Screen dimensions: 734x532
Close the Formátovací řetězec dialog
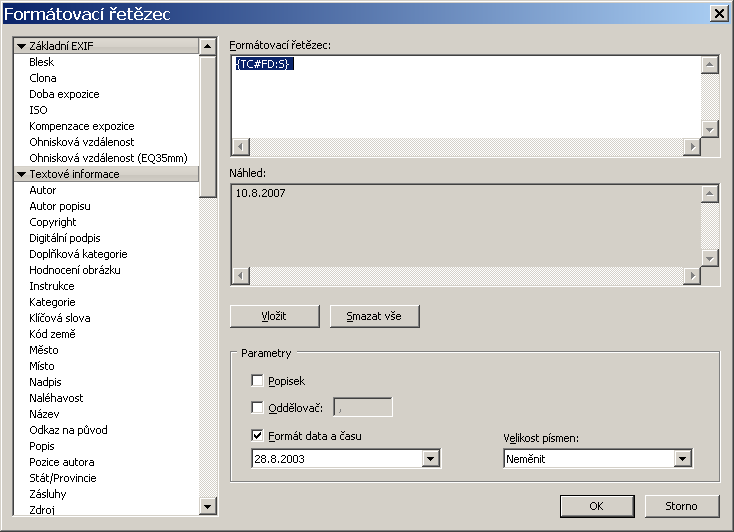[x=718, y=13]
